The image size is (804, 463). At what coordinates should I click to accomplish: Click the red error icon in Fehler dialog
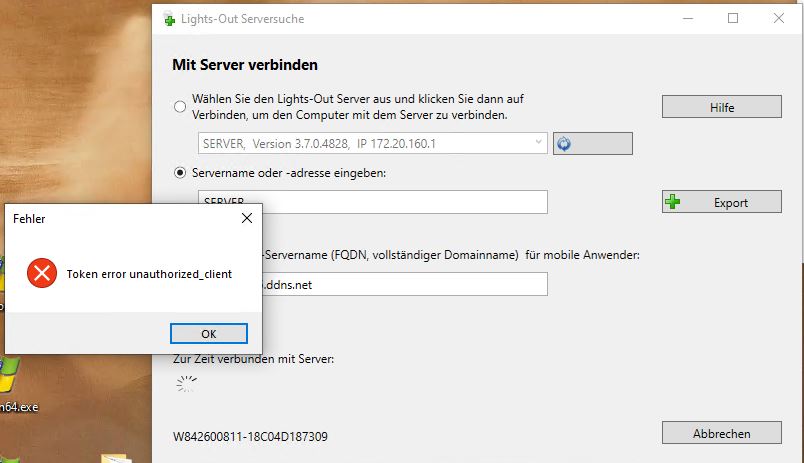click(41, 273)
